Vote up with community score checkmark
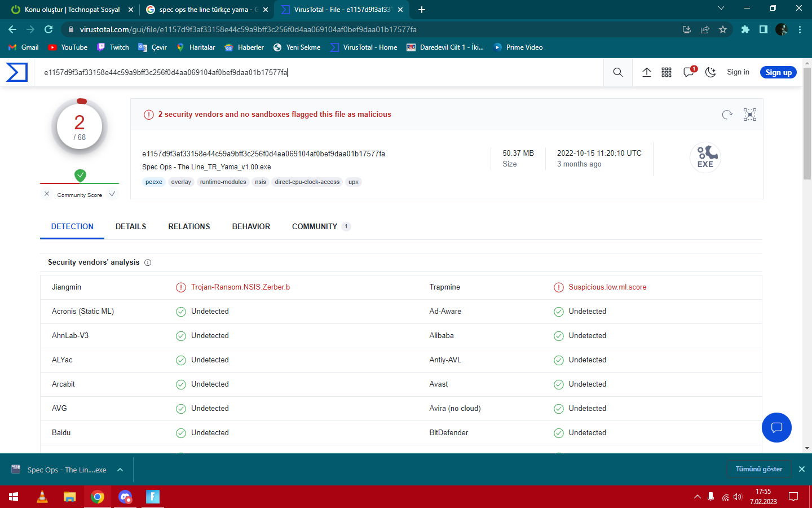812x508 pixels. pyautogui.click(x=112, y=194)
